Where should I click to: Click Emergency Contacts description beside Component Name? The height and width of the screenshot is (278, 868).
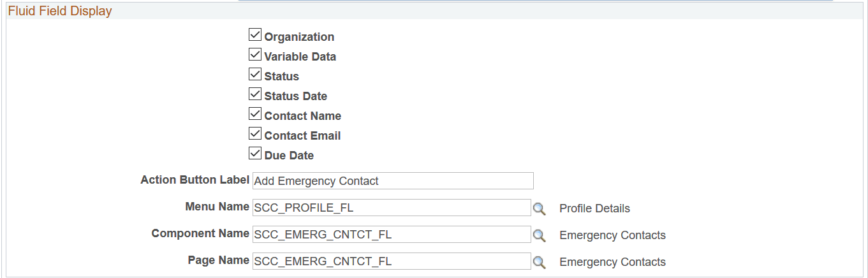(x=612, y=235)
